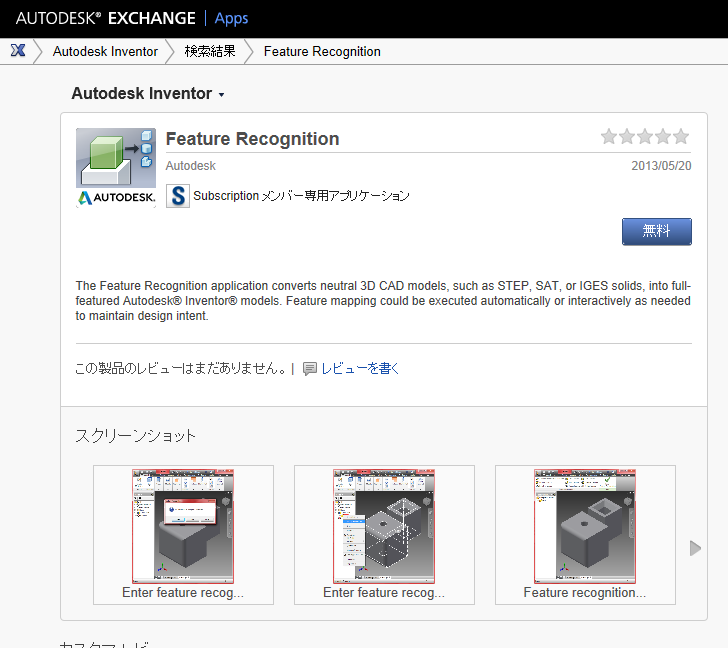Click the first rating star
Screen dimensions: 728x648
coord(609,136)
